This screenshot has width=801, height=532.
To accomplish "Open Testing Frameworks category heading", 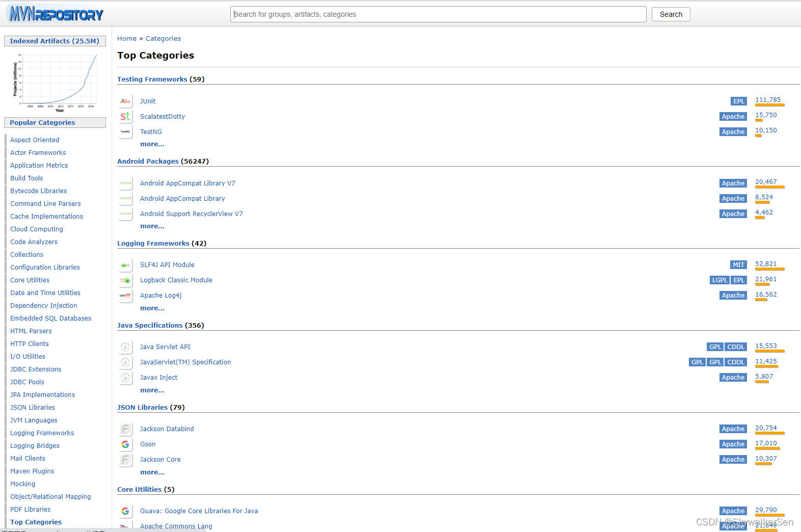I will 152,79.
